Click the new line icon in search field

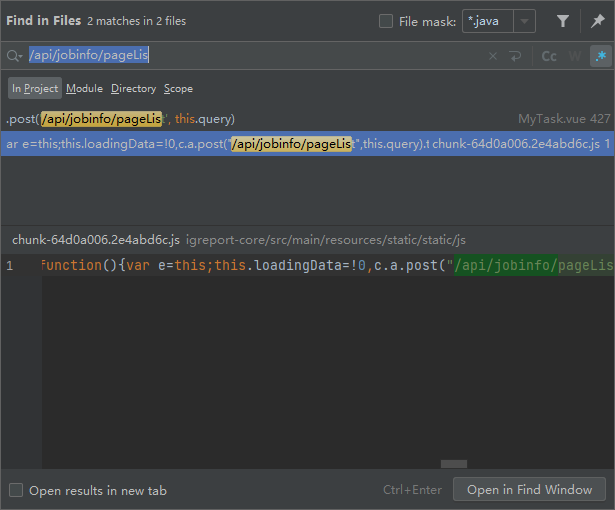[516, 56]
